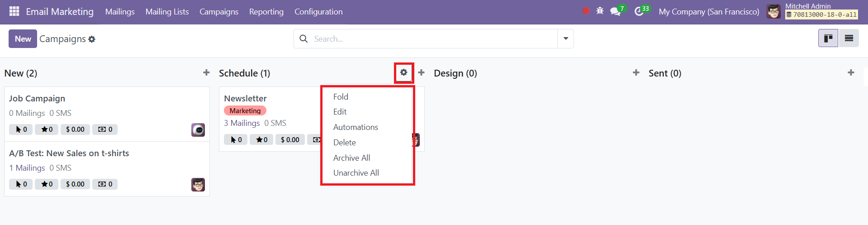The width and height of the screenshot is (868, 225).
Task: Switch to Kanban view
Action: click(x=828, y=38)
